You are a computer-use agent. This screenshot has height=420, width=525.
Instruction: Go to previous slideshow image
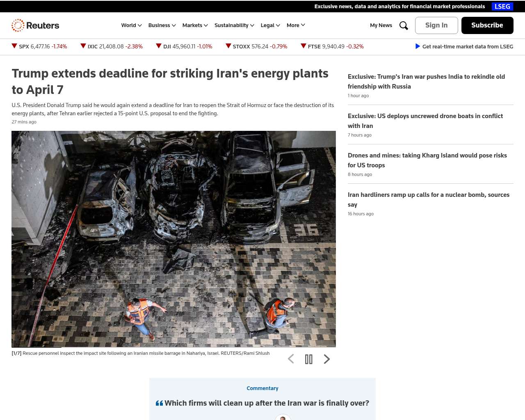[x=291, y=359]
